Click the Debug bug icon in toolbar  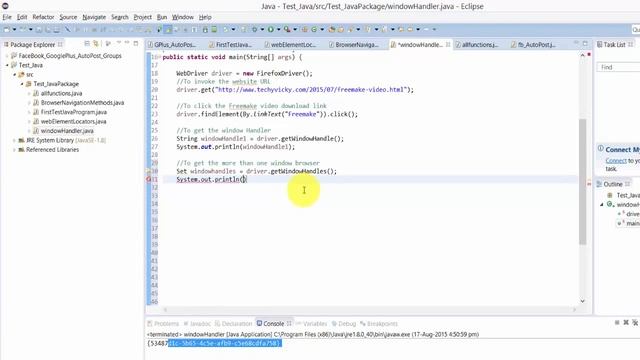tap(254, 29)
